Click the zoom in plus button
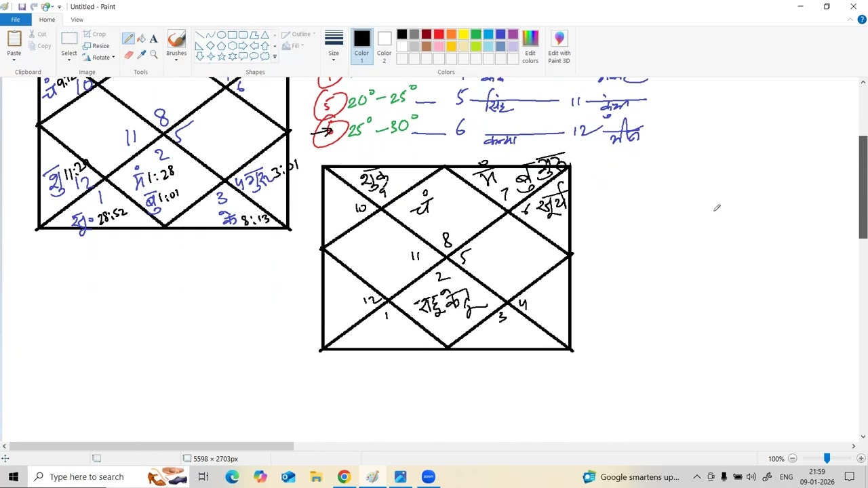The height and width of the screenshot is (488, 868). coord(861,459)
